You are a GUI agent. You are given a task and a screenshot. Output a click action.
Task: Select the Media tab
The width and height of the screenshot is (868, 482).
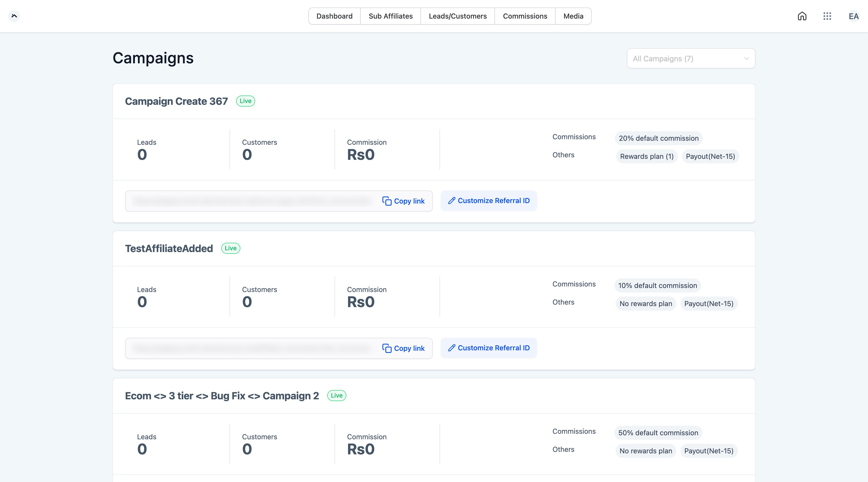(x=573, y=16)
